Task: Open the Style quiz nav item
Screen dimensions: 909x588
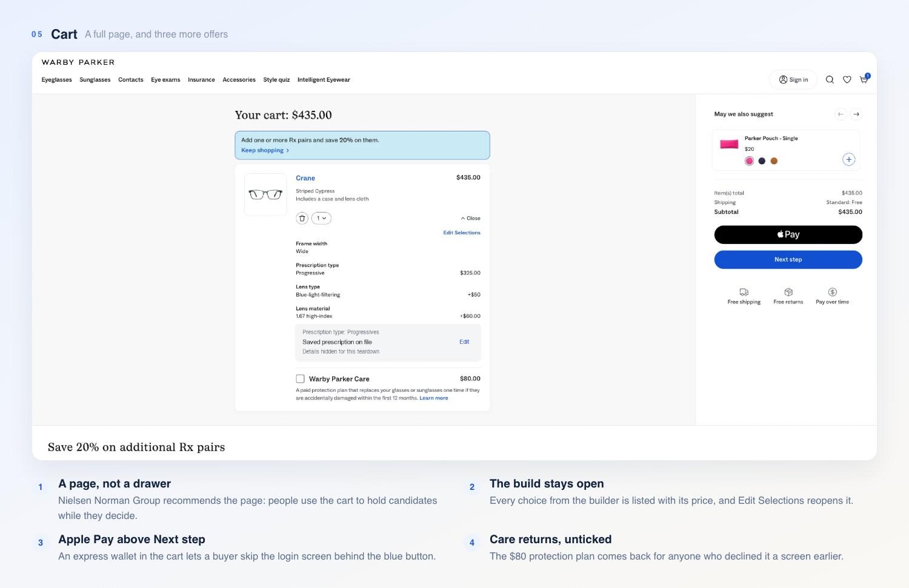Action: [276, 80]
